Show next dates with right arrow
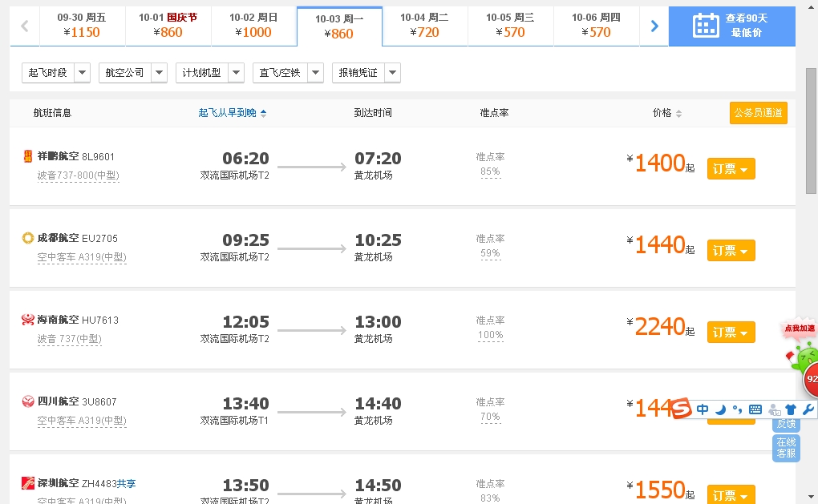Screen dimensions: 818x504 pyautogui.click(x=654, y=26)
